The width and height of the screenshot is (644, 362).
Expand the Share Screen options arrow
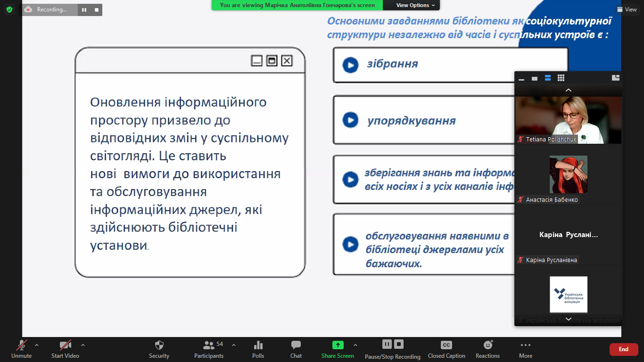pos(355,345)
